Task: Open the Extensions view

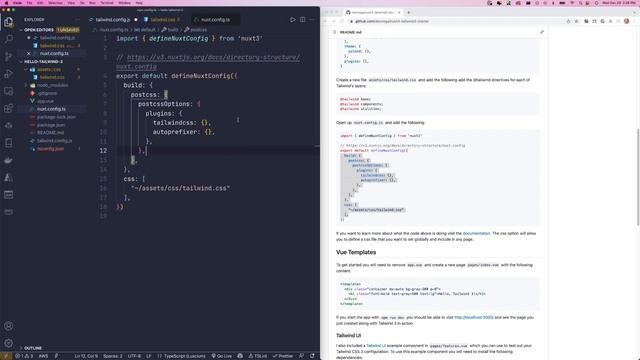Action: 9,108
